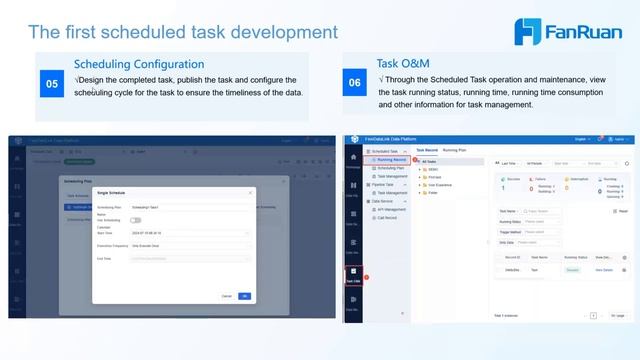
Task: Open the Execution Frequency dropdown
Action: (x=190, y=246)
